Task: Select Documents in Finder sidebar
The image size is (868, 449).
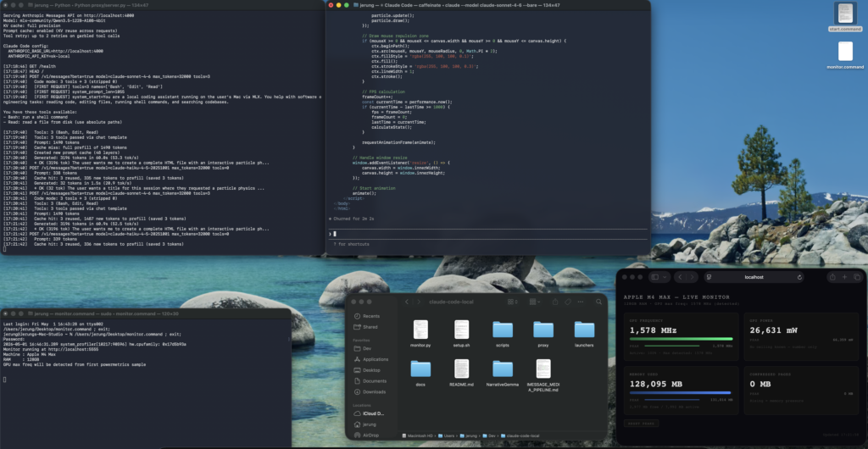Action: click(370, 381)
